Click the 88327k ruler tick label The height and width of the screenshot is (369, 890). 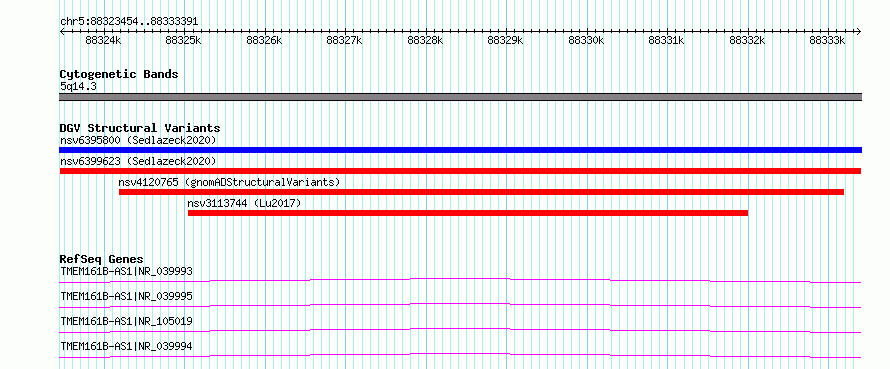345,40
